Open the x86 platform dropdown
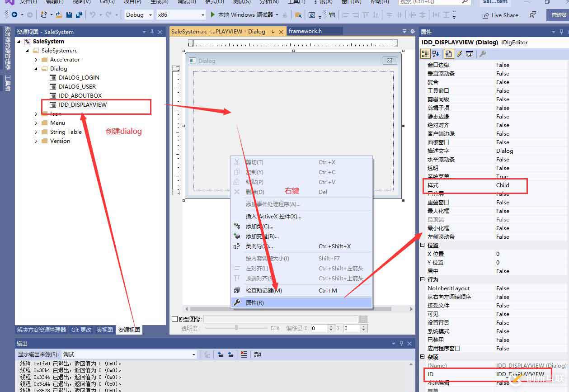The height and width of the screenshot is (392, 569). (181, 15)
